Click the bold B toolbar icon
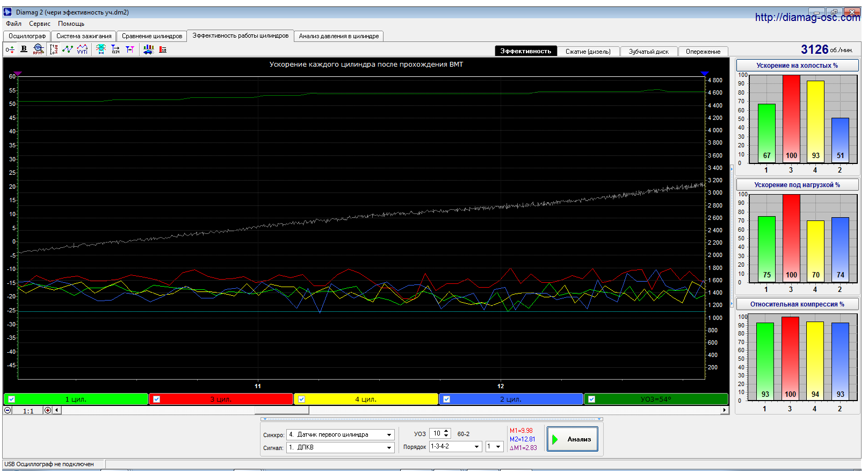 tap(24, 49)
